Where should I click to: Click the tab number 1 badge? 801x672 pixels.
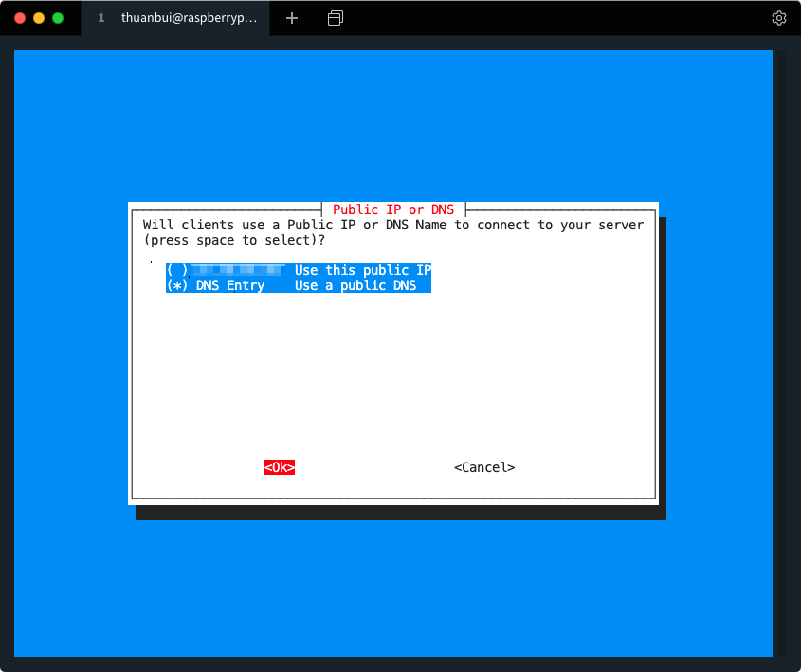point(101,18)
